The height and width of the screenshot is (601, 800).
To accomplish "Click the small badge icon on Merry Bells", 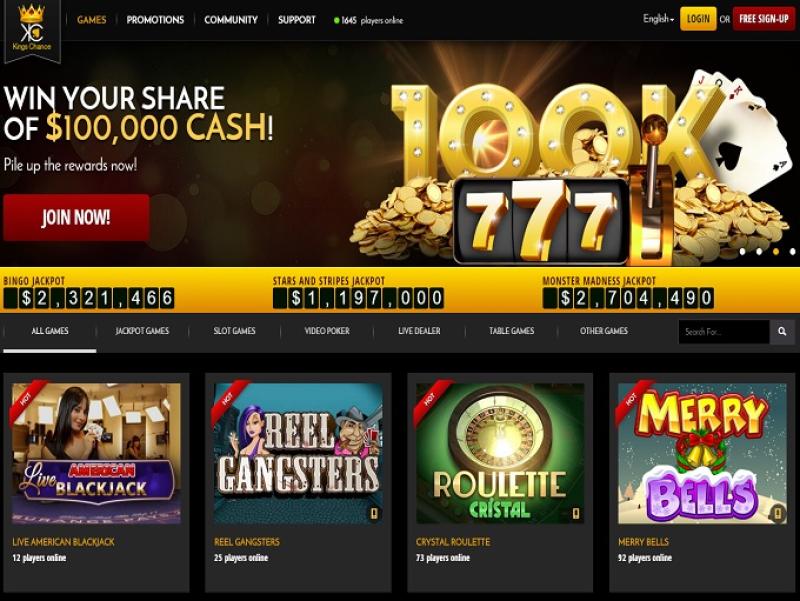I will pos(778,513).
